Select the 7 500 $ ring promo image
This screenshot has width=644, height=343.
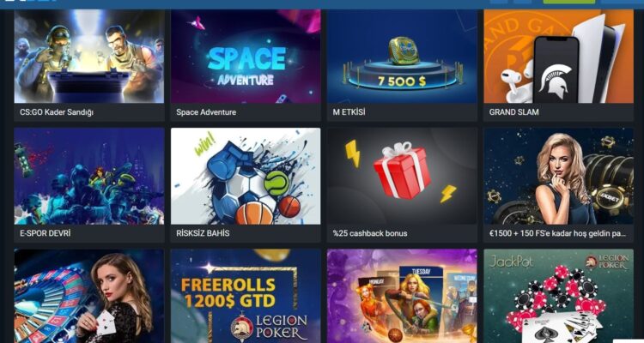tap(402, 57)
